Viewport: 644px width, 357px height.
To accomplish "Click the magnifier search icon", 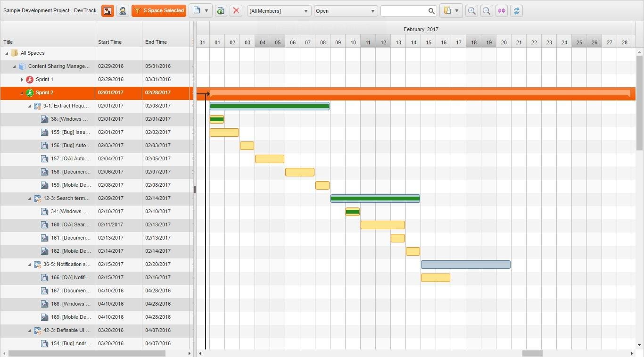I will click(x=431, y=11).
